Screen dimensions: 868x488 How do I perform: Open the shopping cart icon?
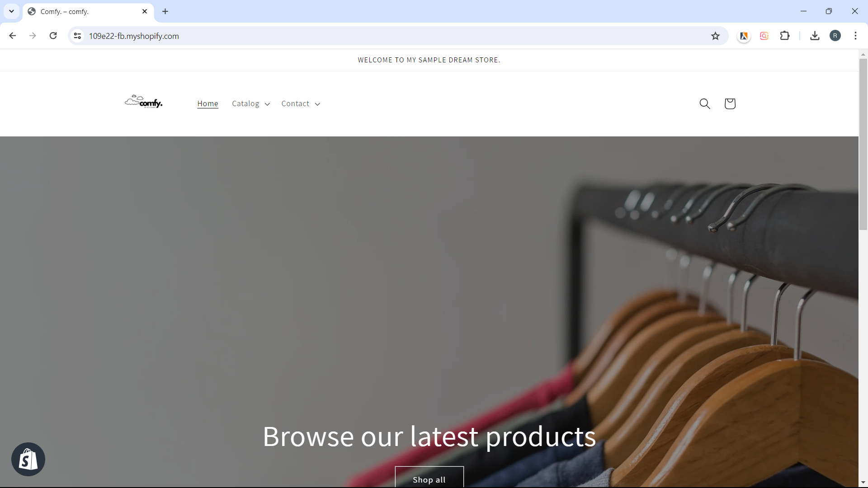tap(730, 103)
